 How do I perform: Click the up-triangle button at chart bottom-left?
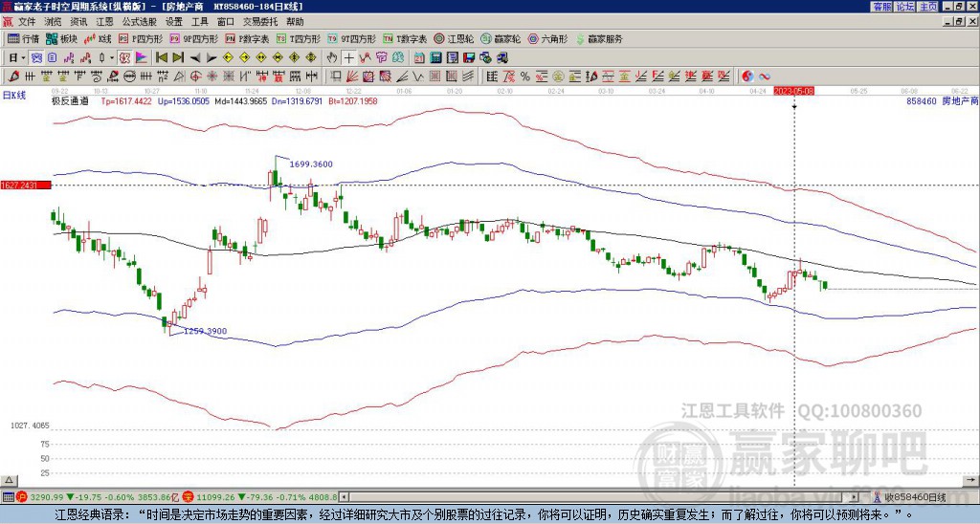pos(9,480)
